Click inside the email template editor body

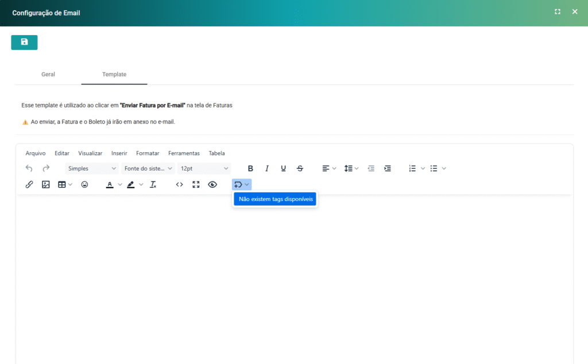(x=294, y=276)
